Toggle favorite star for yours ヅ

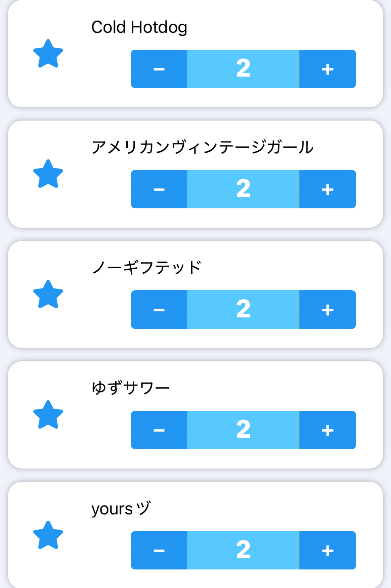(48, 535)
